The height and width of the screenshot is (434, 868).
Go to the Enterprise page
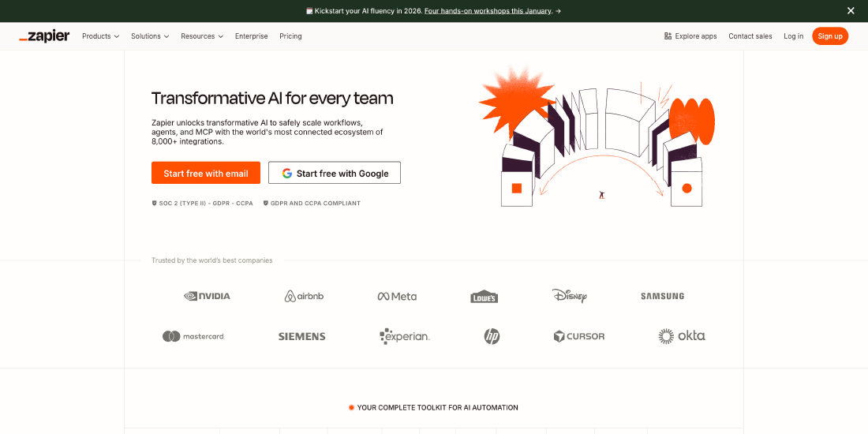[x=251, y=36]
